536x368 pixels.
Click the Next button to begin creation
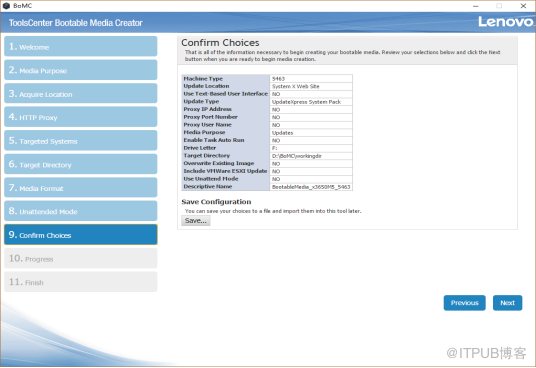pos(507,303)
